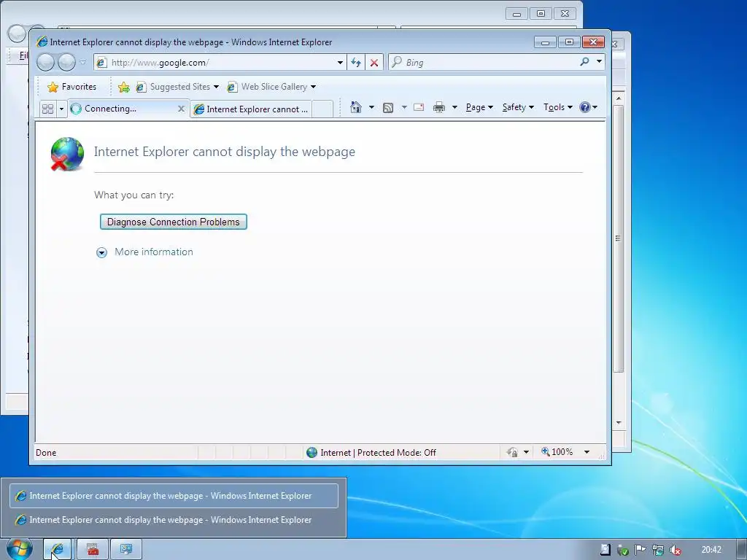
Task: Open the tab list dropdown arrow
Action: [61, 109]
